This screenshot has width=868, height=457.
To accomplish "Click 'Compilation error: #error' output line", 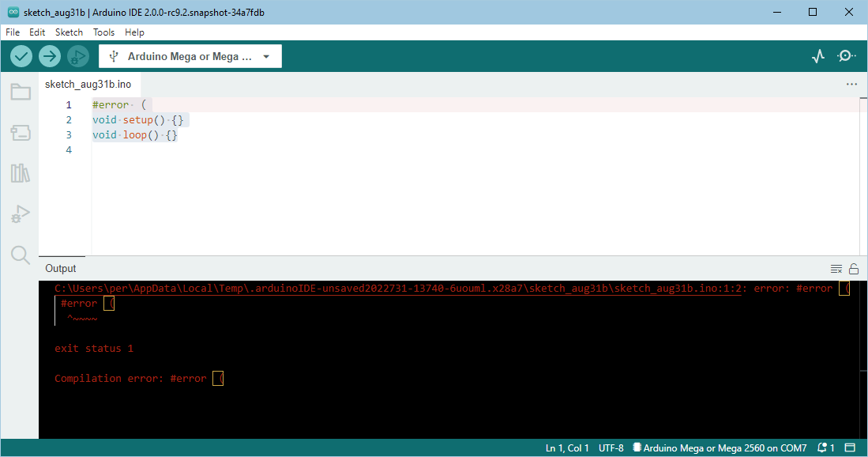I will [139, 379].
